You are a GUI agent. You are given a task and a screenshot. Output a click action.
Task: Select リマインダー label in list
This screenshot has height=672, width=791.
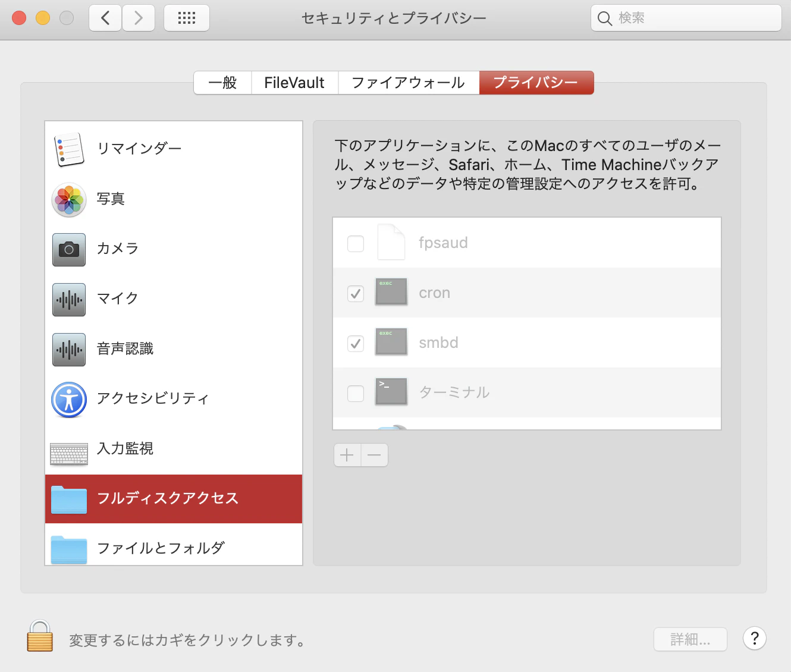coord(139,148)
